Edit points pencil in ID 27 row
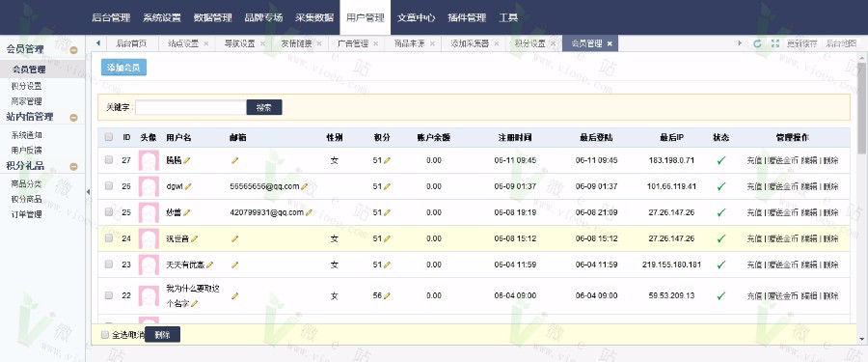 (x=387, y=160)
